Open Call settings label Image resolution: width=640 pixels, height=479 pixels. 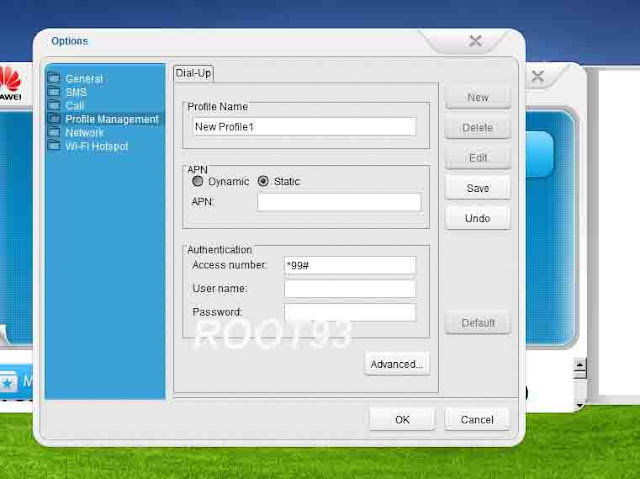pyautogui.click(x=75, y=106)
